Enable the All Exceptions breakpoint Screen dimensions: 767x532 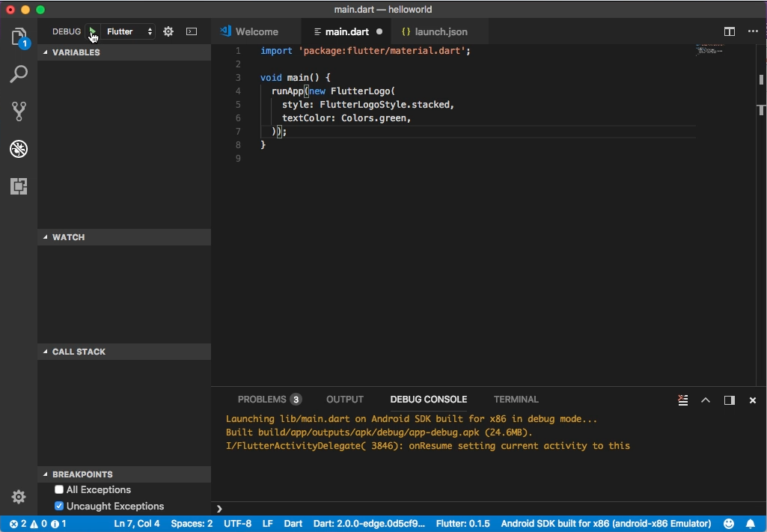[x=59, y=489]
